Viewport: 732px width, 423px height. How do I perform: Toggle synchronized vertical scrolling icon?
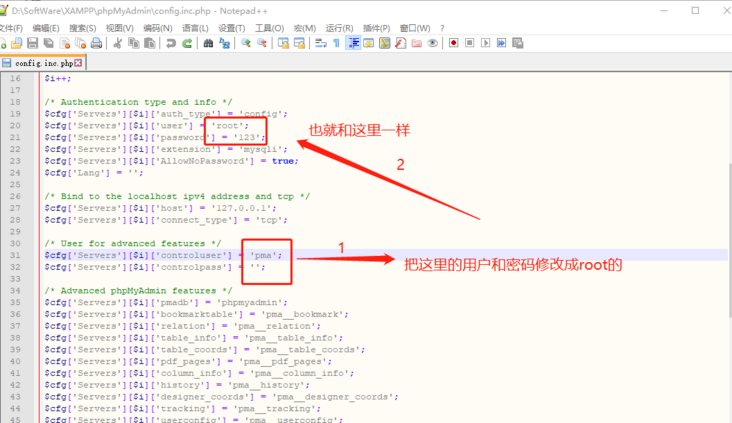click(x=283, y=43)
